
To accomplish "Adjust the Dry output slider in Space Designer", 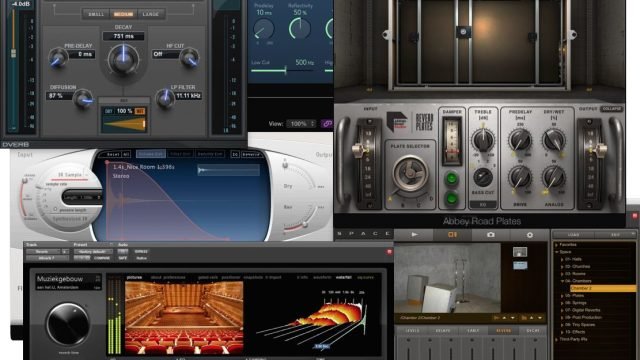I will tap(285, 164).
